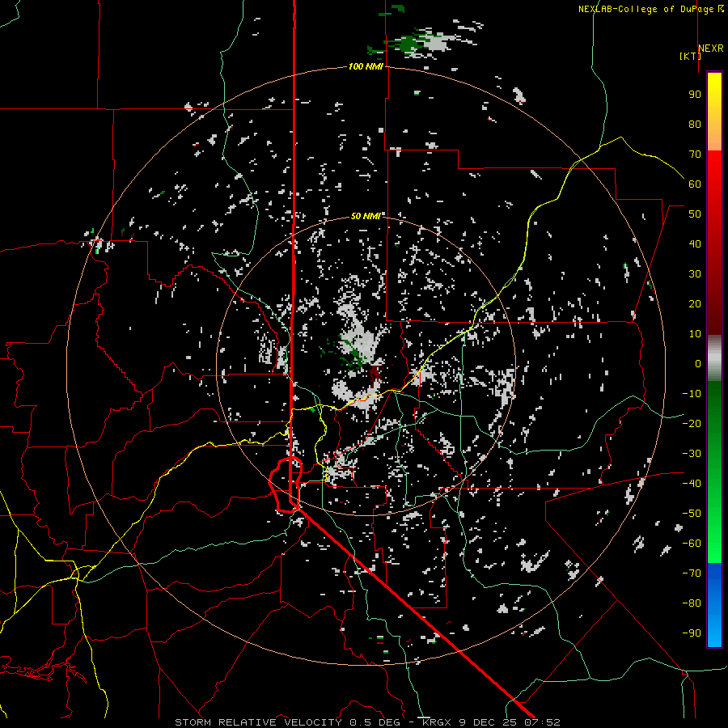Click the positive 70 scale value
The height and width of the screenshot is (728, 728).
[695, 154]
